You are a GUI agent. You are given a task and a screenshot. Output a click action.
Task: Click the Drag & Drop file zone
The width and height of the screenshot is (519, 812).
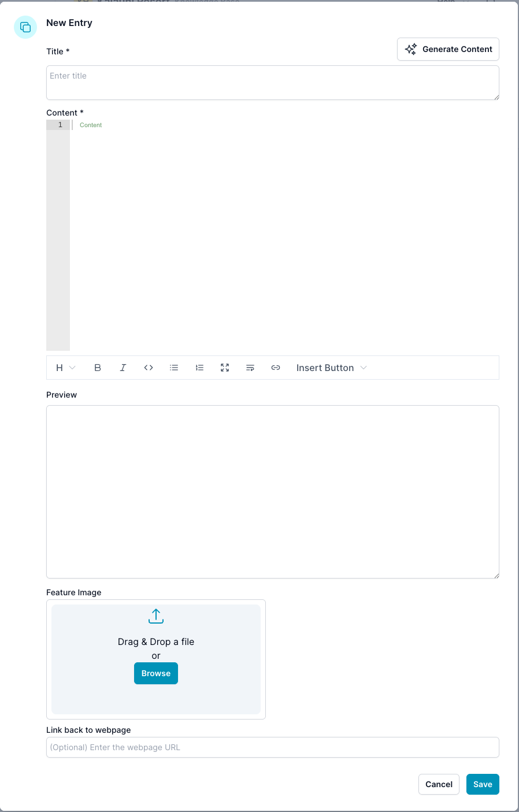point(156,659)
